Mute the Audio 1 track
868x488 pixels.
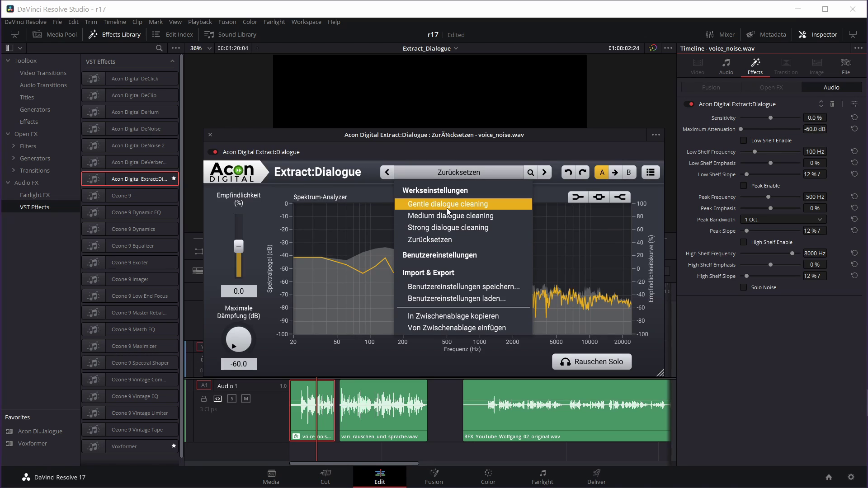tap(246, 399)
